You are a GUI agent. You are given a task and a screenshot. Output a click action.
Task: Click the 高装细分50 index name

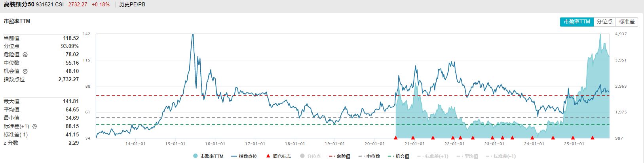coord(19,5)
